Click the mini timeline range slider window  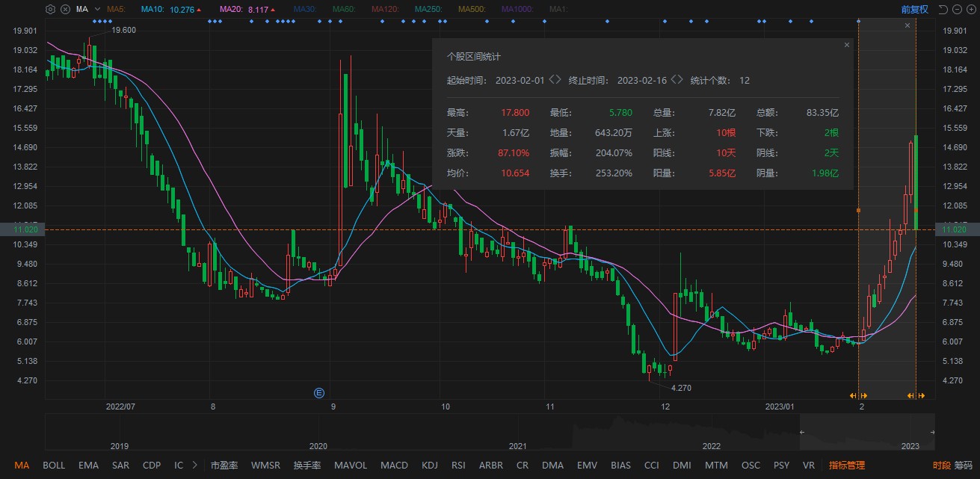pos(866,433)
